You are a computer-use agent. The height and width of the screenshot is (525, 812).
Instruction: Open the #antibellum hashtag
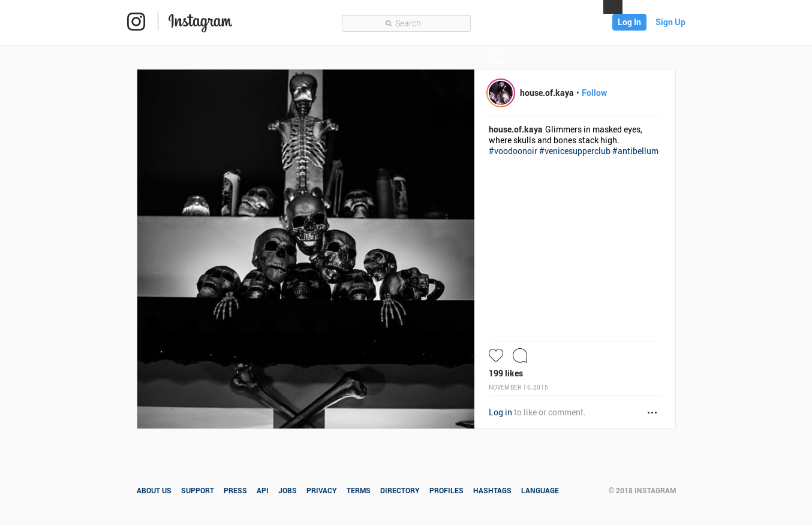click(x=635, y=151)
